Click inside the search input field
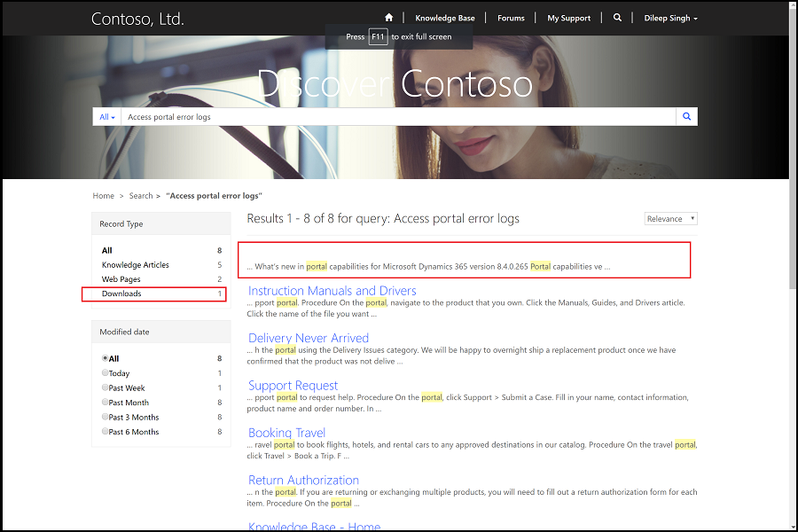Viewport: 798px width, 532px height. click(355, 116)
